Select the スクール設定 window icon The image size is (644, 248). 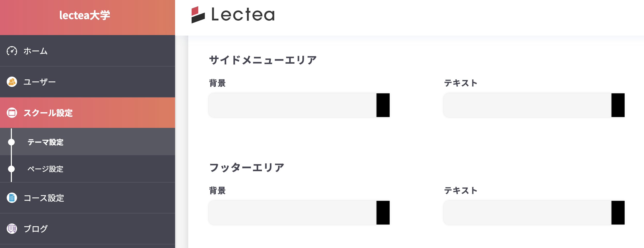(x=12, y=113)
